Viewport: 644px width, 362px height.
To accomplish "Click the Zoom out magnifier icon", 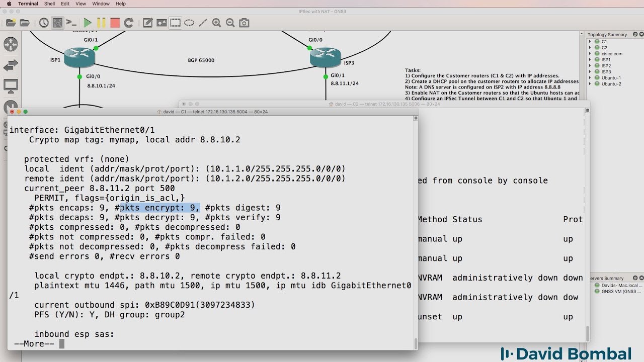I will point(230,23).
